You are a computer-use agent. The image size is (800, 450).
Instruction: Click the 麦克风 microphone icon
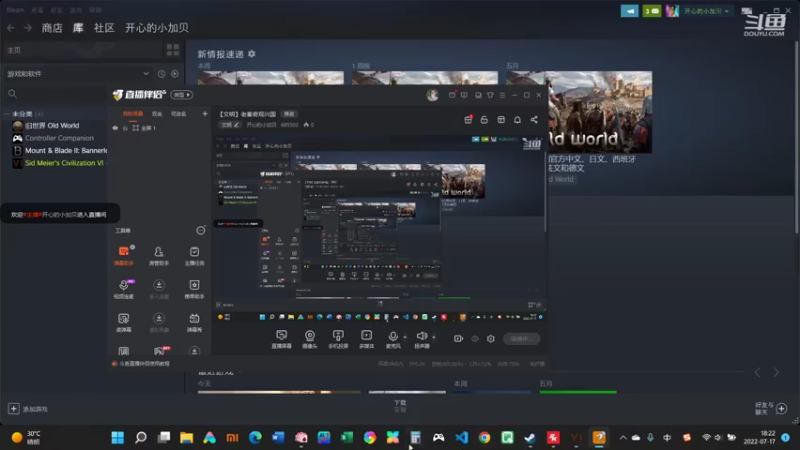click(393, 336)
